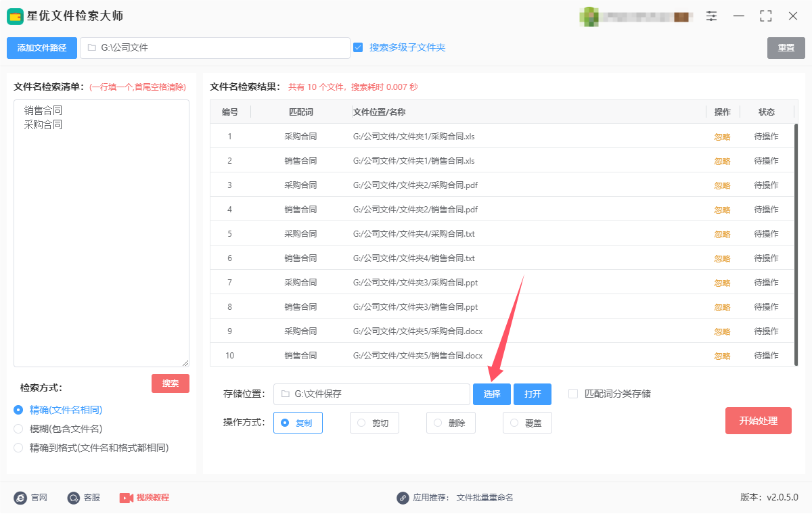Click 忽略 for row 6 销售合同.txt
This screenshot has height=514, width=812.
722,258
